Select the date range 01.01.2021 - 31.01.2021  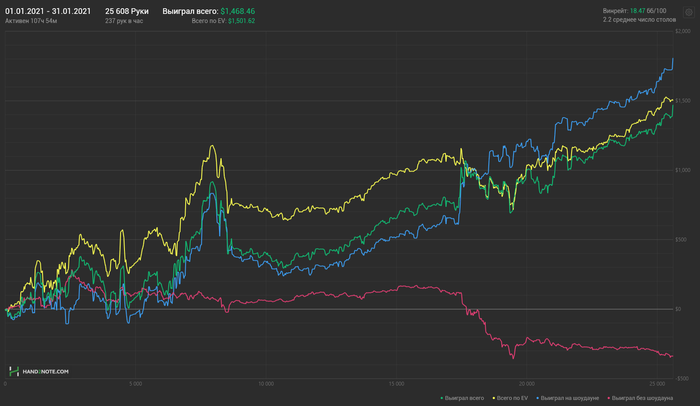[48, 11]
